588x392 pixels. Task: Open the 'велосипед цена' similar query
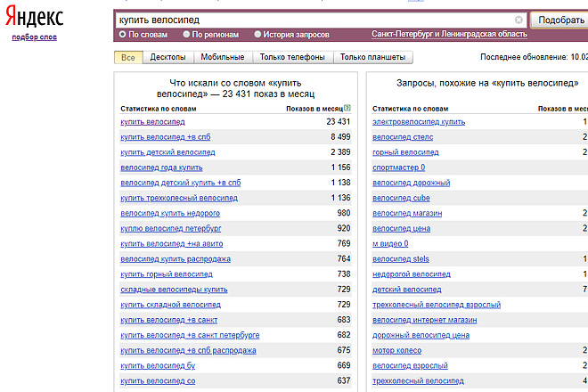pos(401,229)
